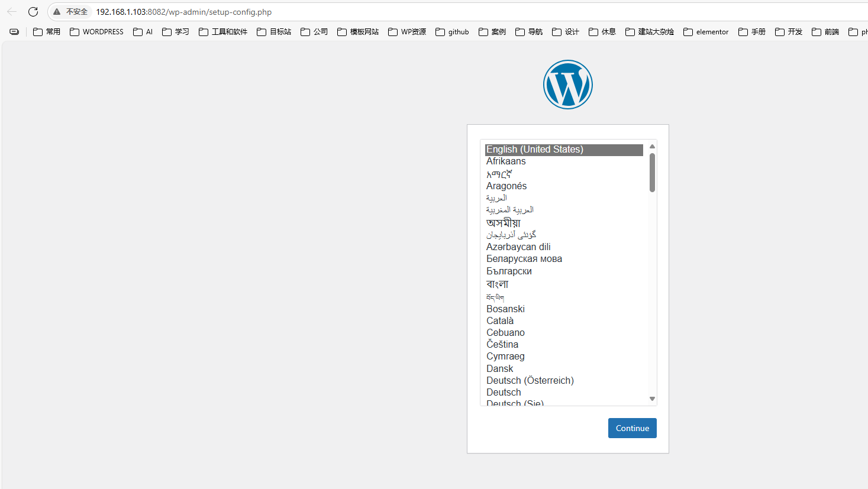This screenshot has height=489, width=868.
Task: Click the language list scrollbar thumb
Action: click(x=652, y=173)
